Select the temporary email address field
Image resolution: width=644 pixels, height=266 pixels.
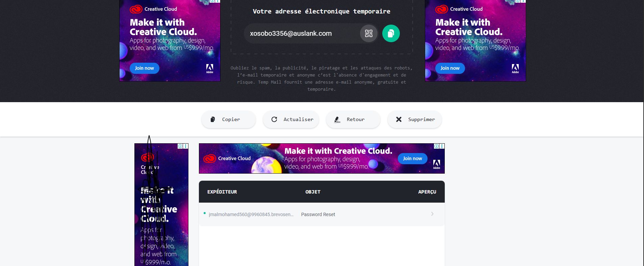click(301, 33)
